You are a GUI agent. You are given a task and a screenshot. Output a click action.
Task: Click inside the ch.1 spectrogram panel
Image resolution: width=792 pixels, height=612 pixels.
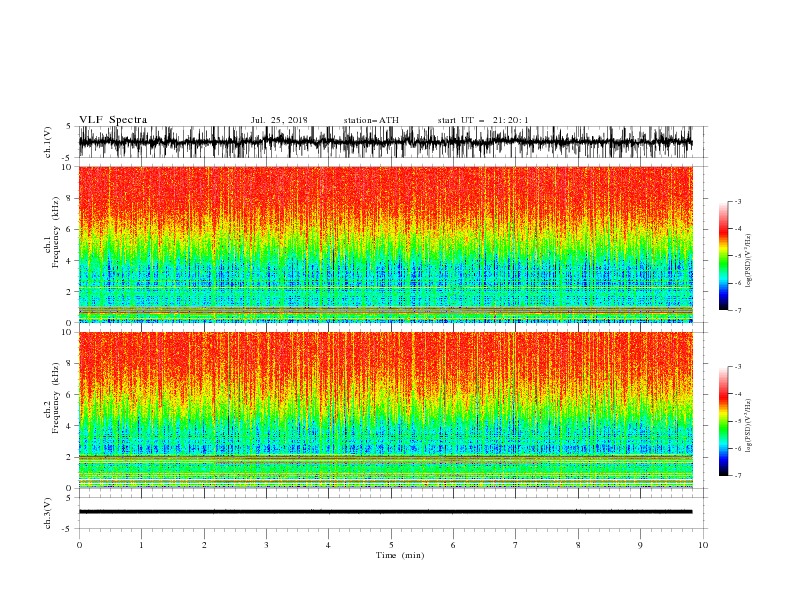(385, 244)
